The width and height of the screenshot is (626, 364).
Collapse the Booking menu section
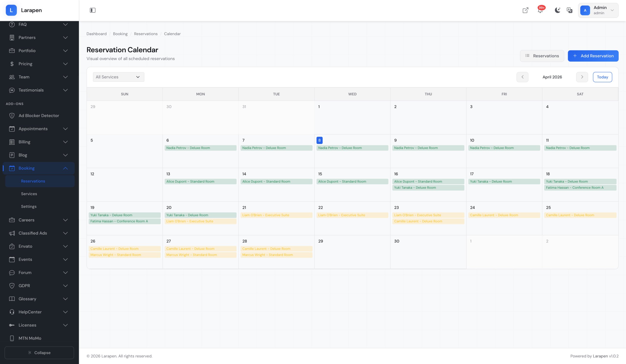(x=65, y=168)
